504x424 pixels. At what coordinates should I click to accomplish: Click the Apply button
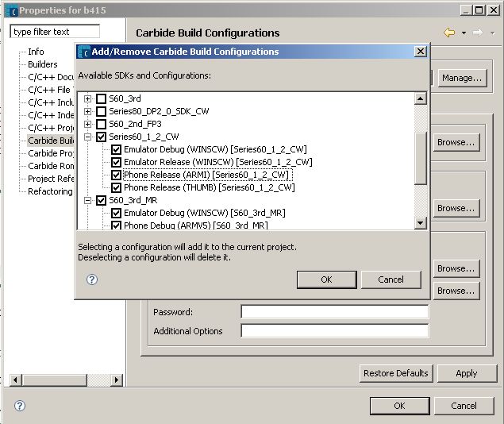tap(467, 373)
